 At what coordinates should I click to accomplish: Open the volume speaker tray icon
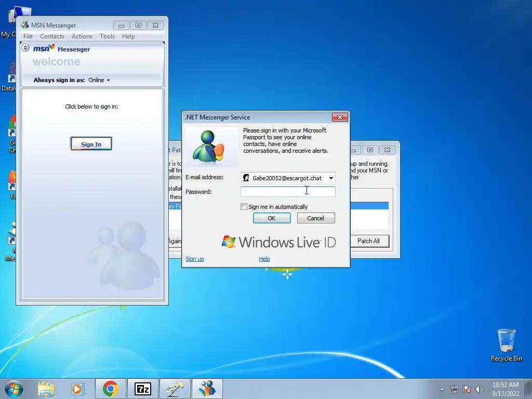480,389
